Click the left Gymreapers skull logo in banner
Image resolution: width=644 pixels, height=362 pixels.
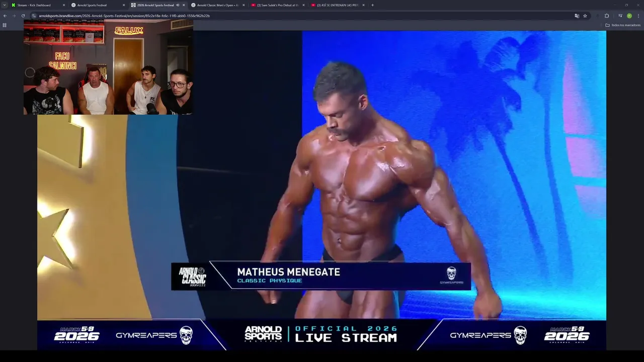186,335
